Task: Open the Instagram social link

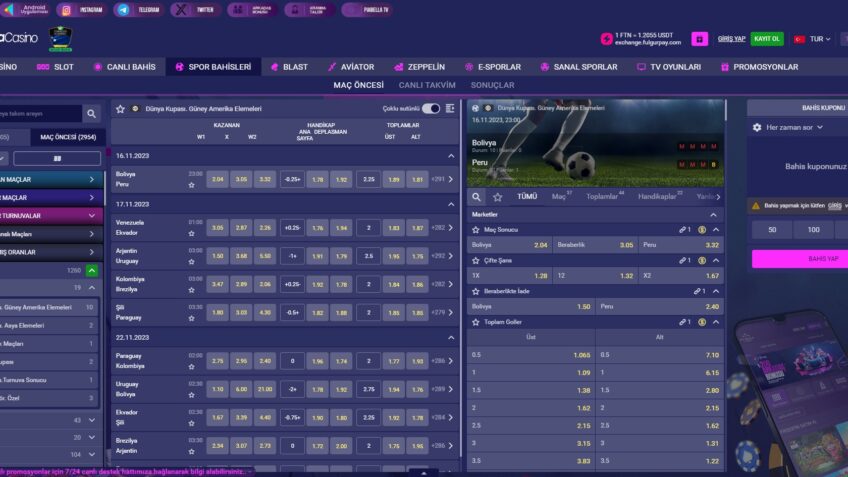Action: click(82, 10)
